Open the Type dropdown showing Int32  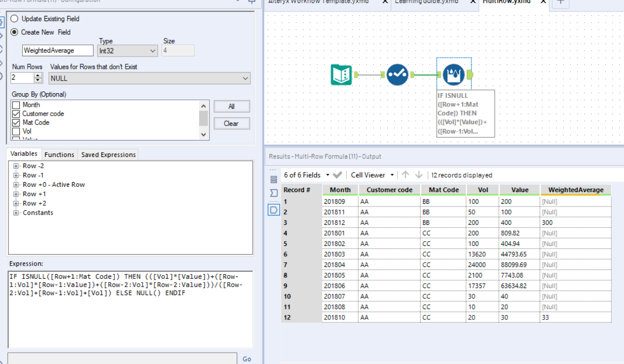(x=127, y=50)
